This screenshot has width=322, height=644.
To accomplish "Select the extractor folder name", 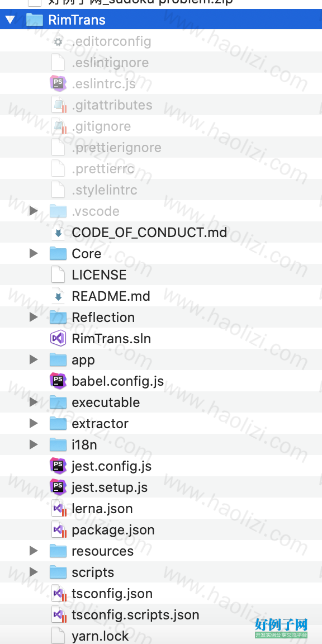I will (x=100, y=423).
